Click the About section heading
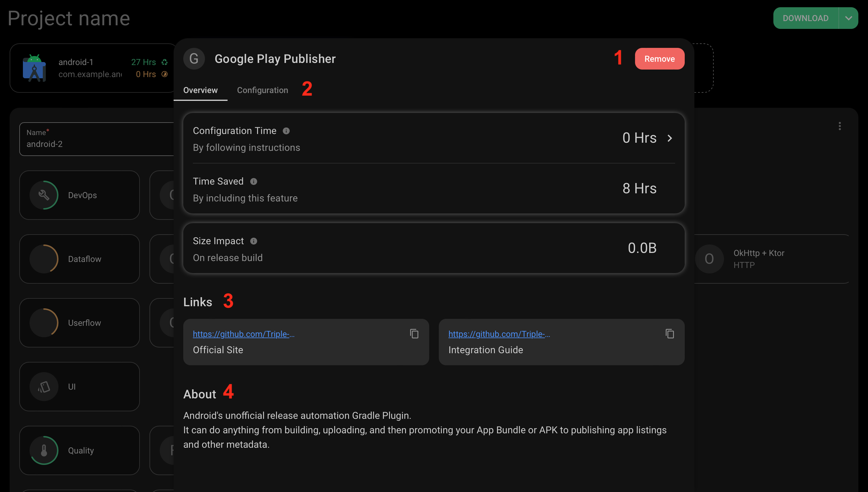Screen dimensions: 868x492 tap(200, 394)
